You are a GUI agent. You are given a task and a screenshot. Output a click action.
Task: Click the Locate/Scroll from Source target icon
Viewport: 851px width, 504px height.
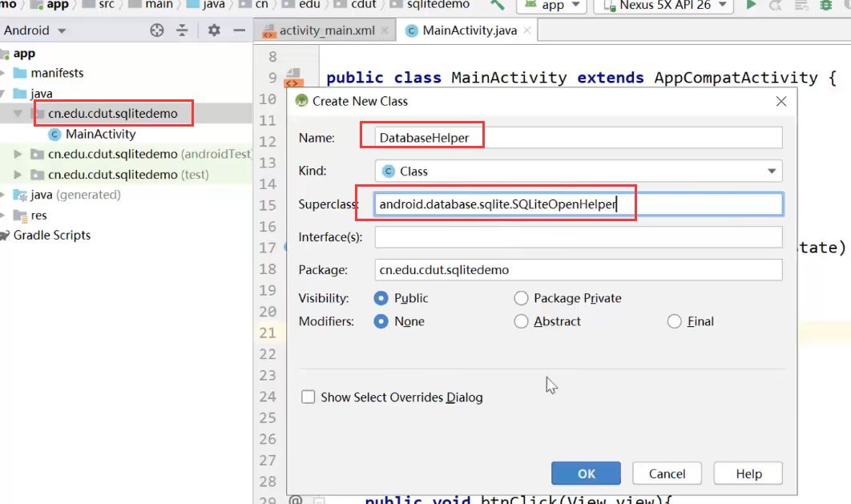(157, 30)
